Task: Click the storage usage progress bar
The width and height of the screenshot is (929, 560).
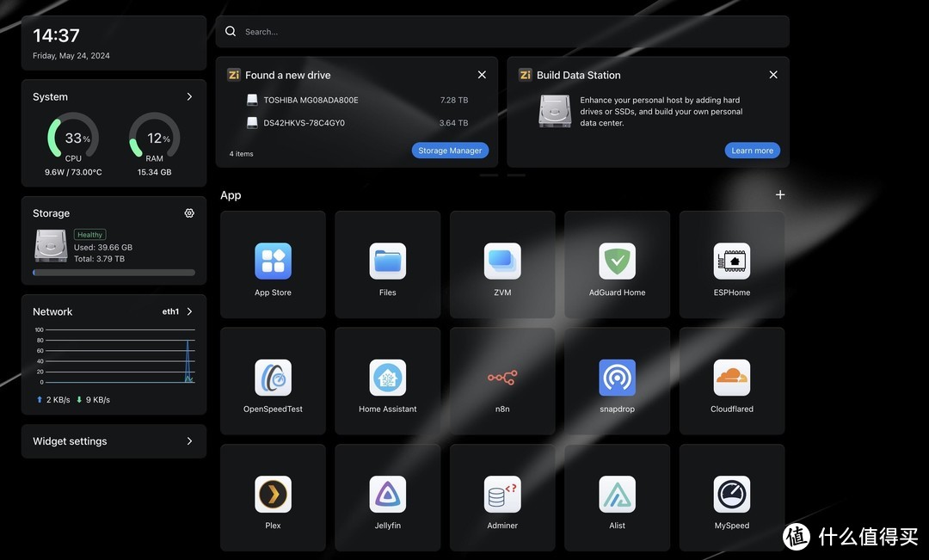Action: pyautogui.click(x=114, y=273)
